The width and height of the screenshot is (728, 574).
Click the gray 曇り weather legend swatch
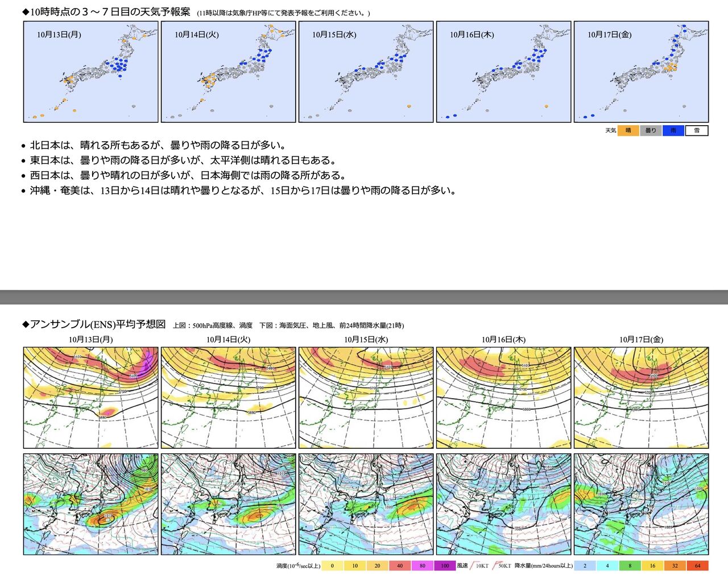point(651,130)
